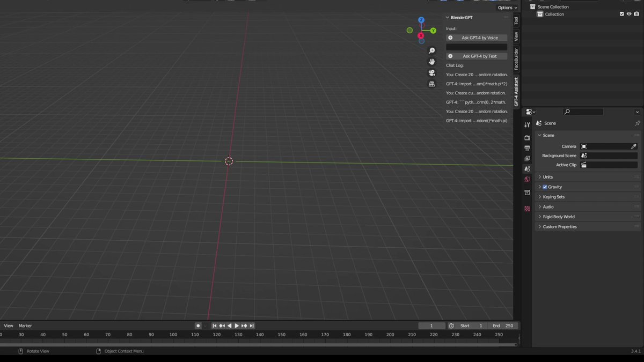Image resolution: width=644 pixels, height=362 pixels.
Task: Open the View Layer properties tab icon
Action: point(527,158)
